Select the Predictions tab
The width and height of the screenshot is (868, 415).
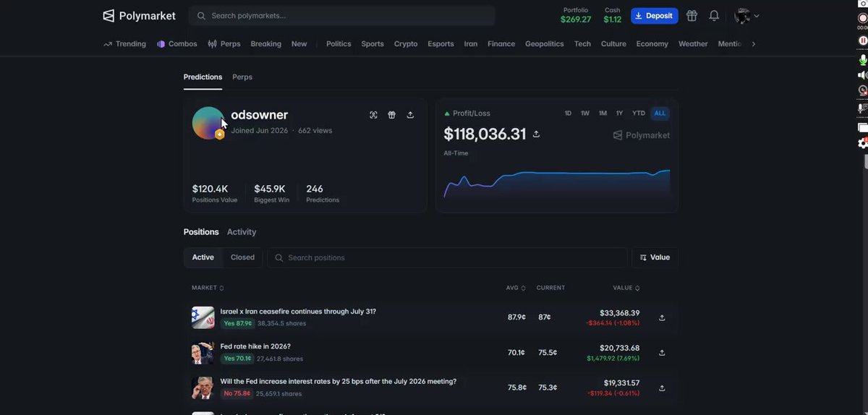coord(203,77)
